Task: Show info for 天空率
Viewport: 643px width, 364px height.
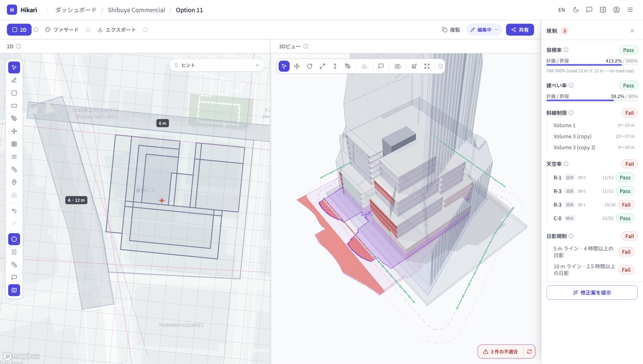Action: (x=566, y=164)
